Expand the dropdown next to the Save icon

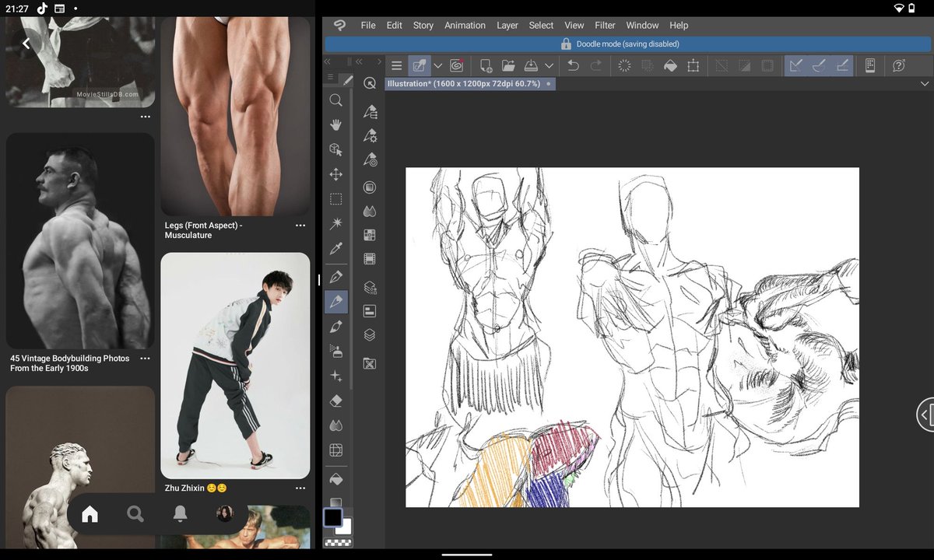(549, 66)
